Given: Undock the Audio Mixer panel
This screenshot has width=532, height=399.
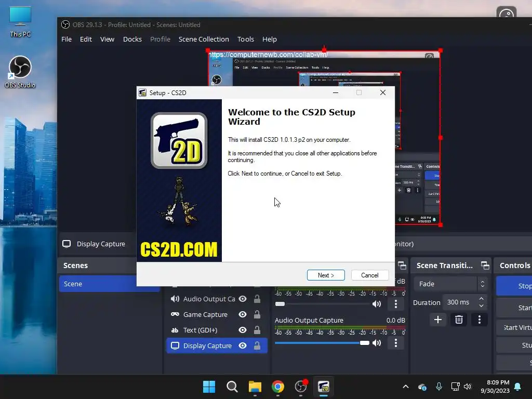Looking at the screenshot, I should click(402, 265).
